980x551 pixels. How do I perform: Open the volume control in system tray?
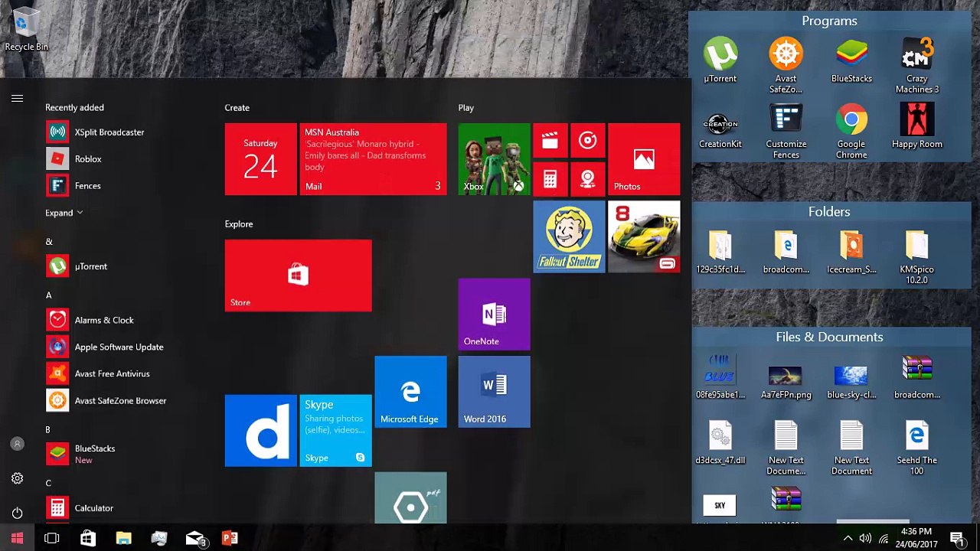point(866,539)
